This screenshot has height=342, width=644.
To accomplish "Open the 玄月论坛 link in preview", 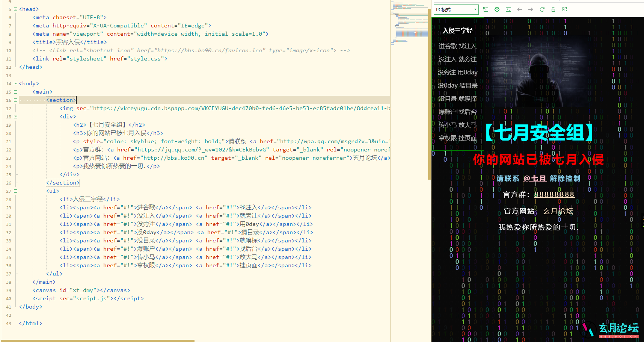I will pyautogui.click(x=558, y=211).
